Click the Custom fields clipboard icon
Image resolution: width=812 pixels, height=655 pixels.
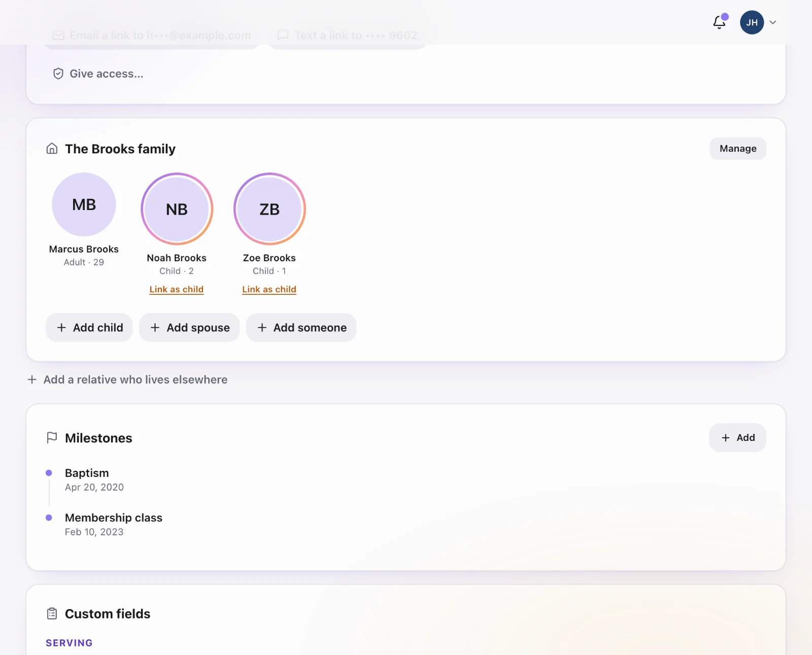[x=52, y=614]
